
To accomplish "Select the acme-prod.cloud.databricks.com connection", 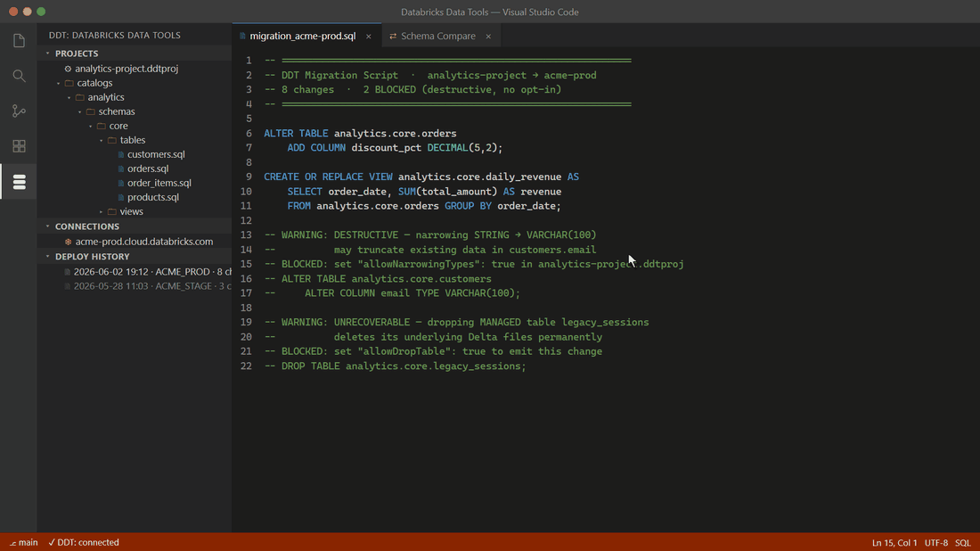I will (x=144, y=242).
